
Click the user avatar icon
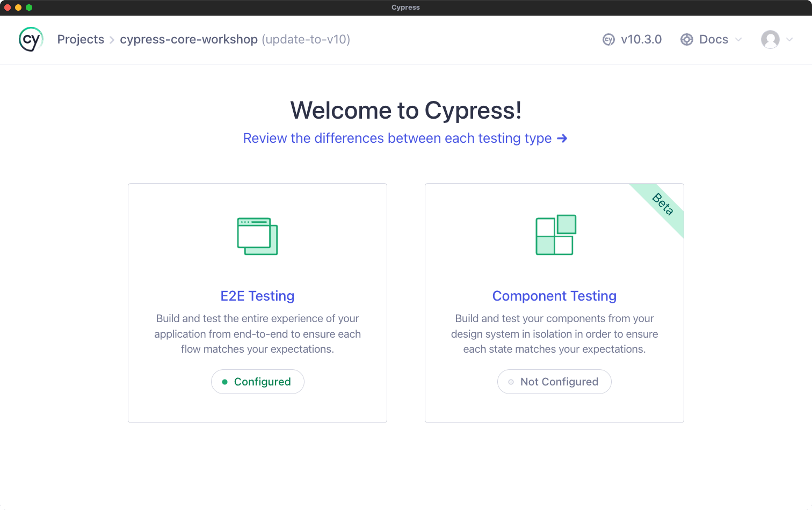[770, 40]
